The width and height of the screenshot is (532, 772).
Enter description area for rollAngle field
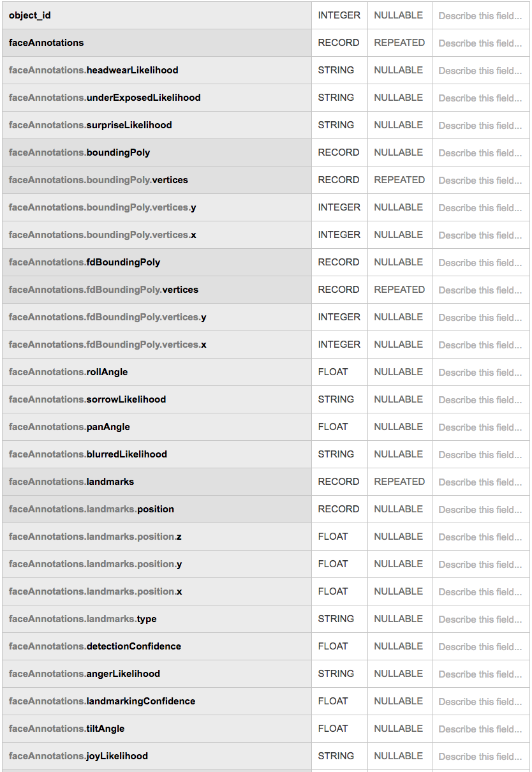click(480, 373)
